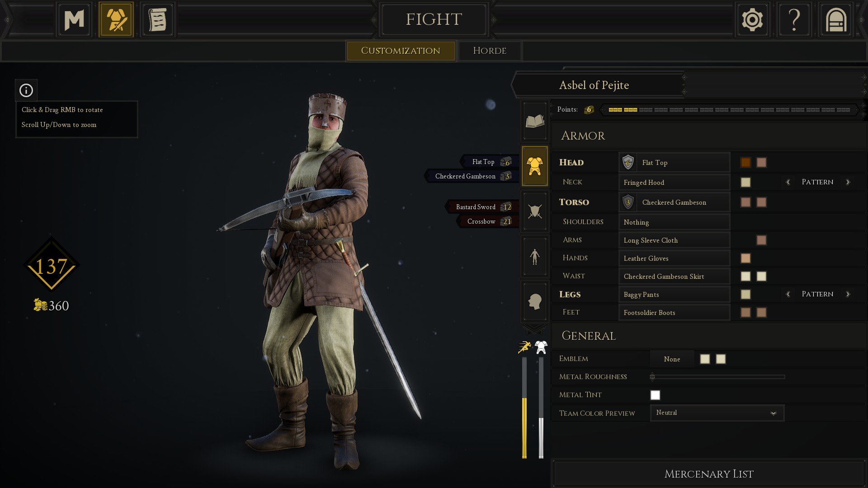Viewport: 868px width, 488px height.
Task: Click the exit door icon
Action: click(x=836, y=20)
